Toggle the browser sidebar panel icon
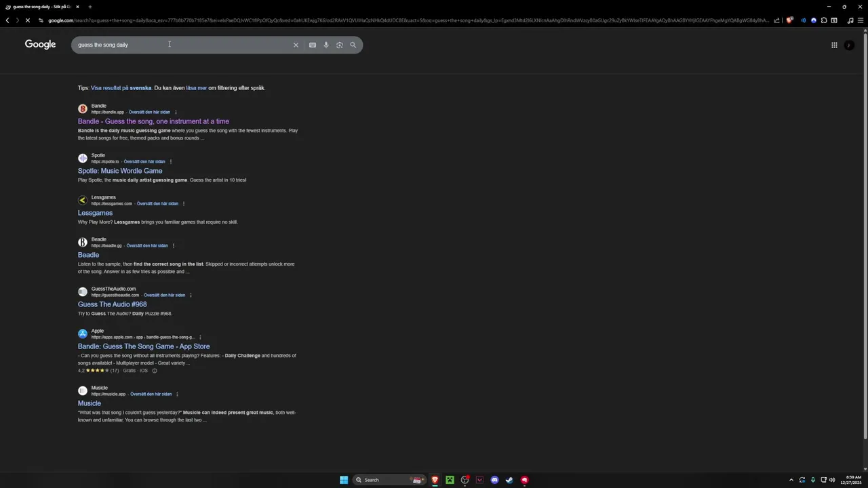Image resolution: width=868 pixels, height=488 pixels. 834,20
